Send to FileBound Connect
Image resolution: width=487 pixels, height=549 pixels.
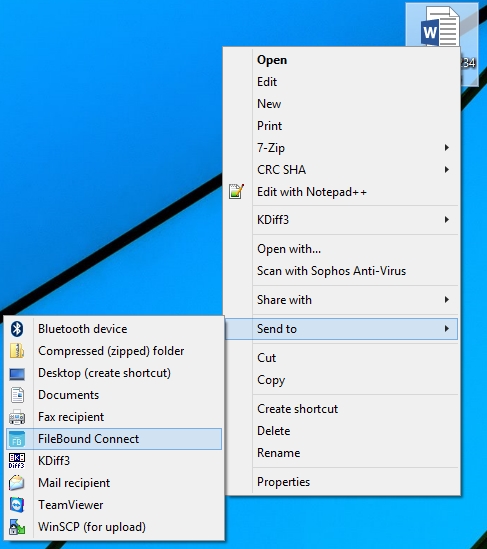click(x=114, y=439)
